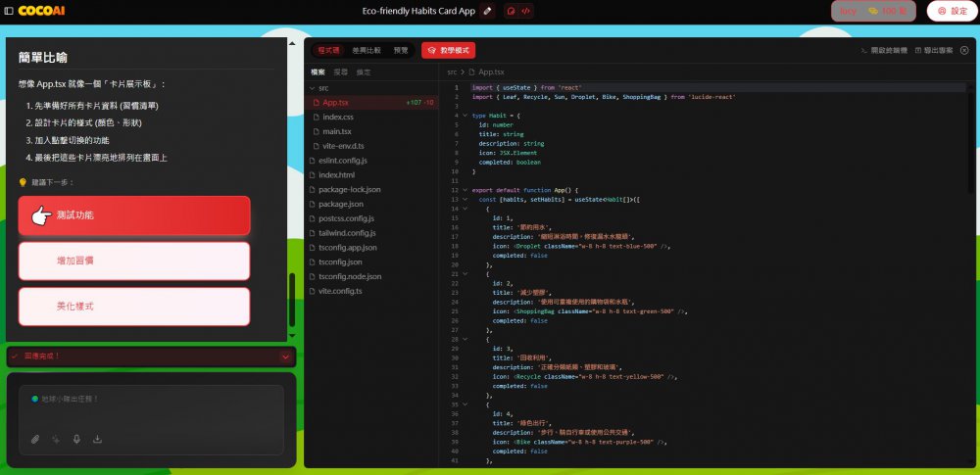Collapse the src folder in file tree
Screen dimensions: 980x475
[x=310, y=88]
